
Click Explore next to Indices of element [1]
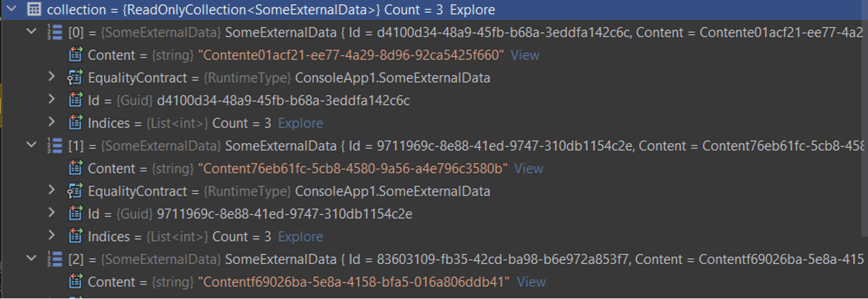tap(300, 237)
